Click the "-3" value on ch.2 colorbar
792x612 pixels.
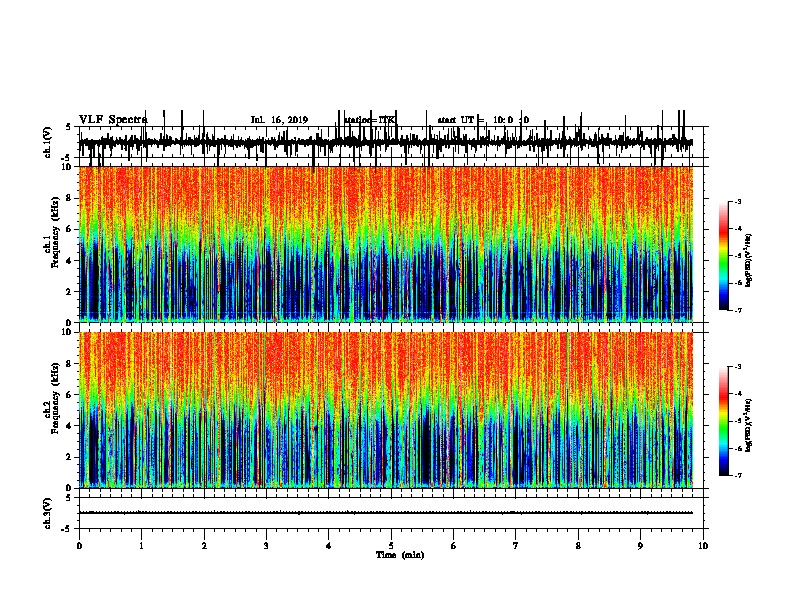737,367
